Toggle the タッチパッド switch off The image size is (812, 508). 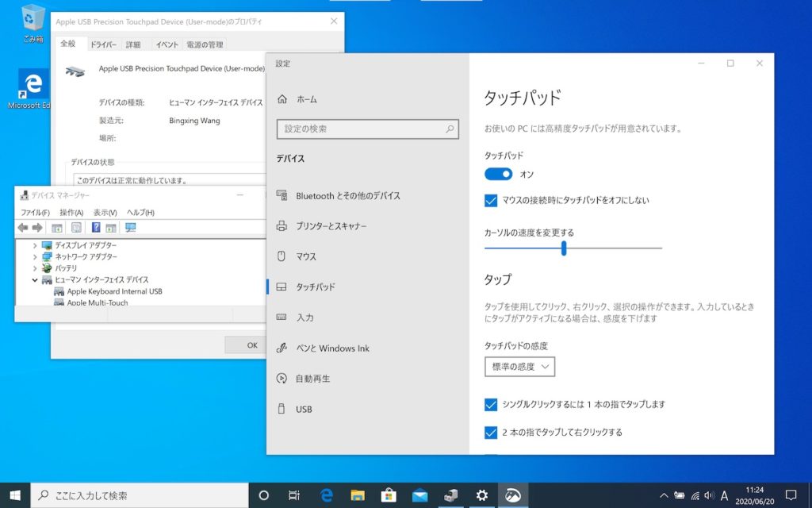coord(498,174)
